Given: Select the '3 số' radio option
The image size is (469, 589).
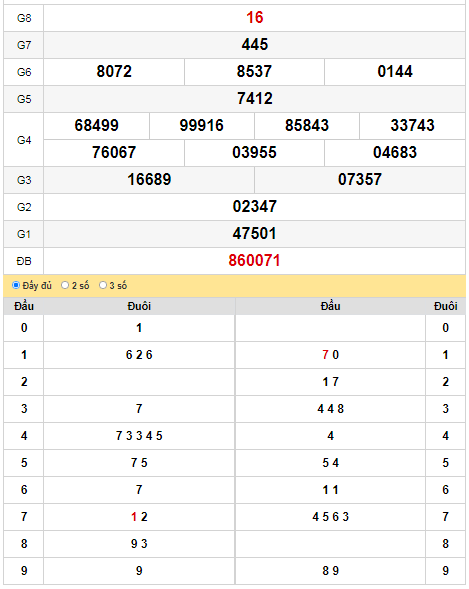Looking at the screenshot, I should [103, 285].
